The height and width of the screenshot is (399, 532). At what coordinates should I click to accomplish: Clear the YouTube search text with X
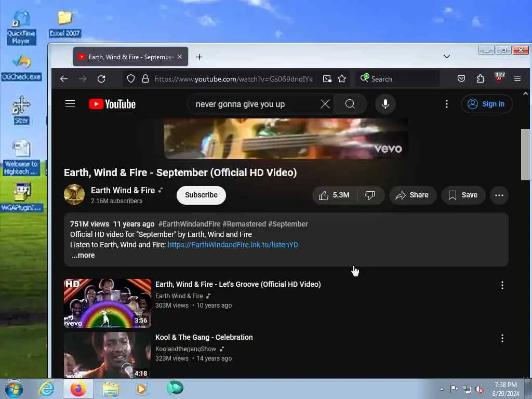[325, 104]
